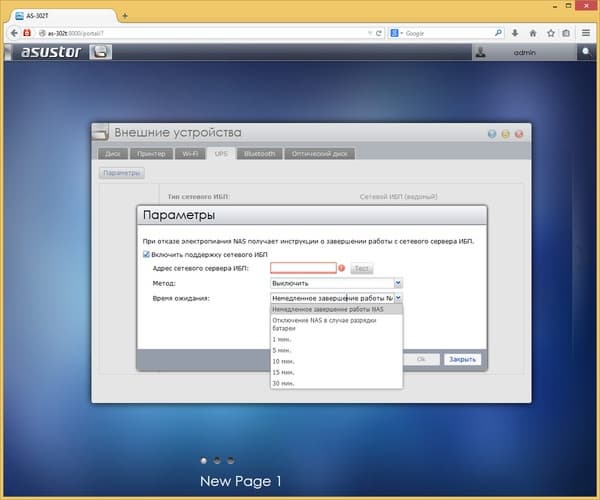Open address bar history dropdown arrow
The height and width of the screenshot is (500, 600).
(x=370, y=33)
